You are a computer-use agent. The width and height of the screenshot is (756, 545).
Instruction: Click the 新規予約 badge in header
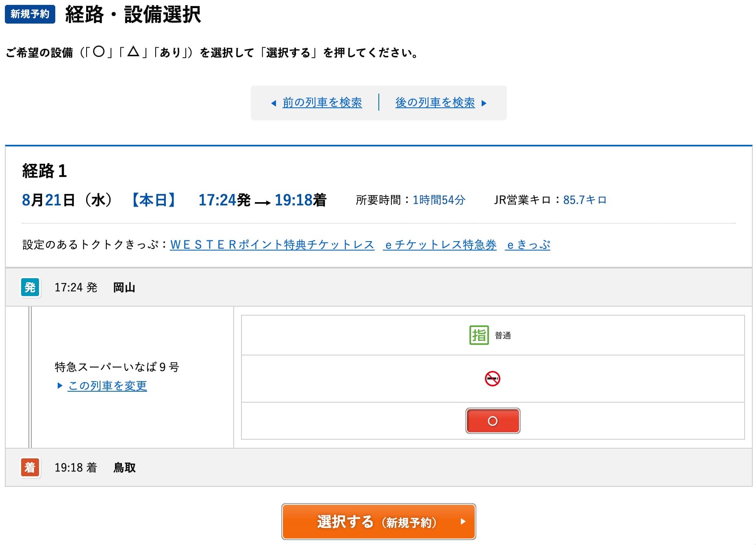[30, 14]
